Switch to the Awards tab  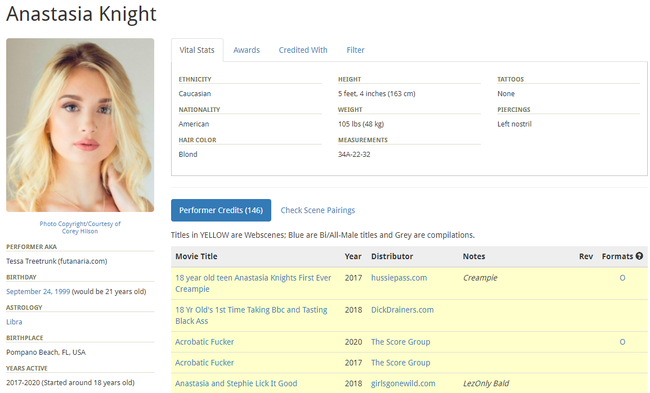[x=247, y=50]
